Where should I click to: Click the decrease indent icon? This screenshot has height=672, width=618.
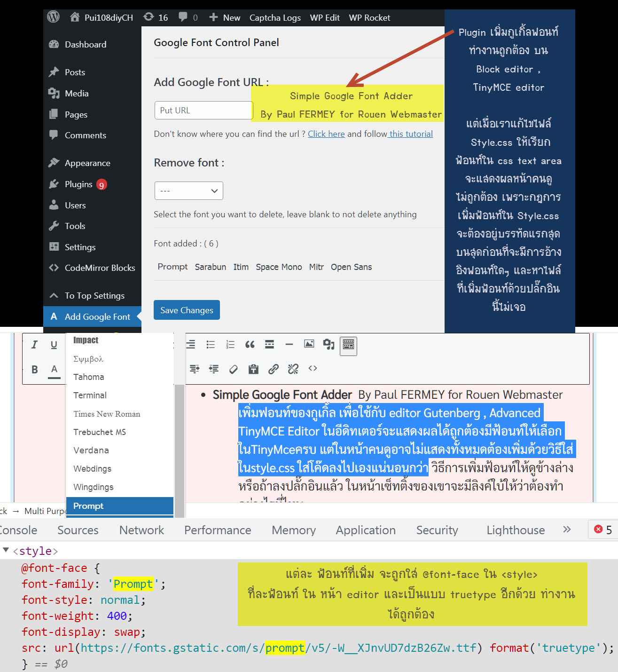[x=214, y=369]
